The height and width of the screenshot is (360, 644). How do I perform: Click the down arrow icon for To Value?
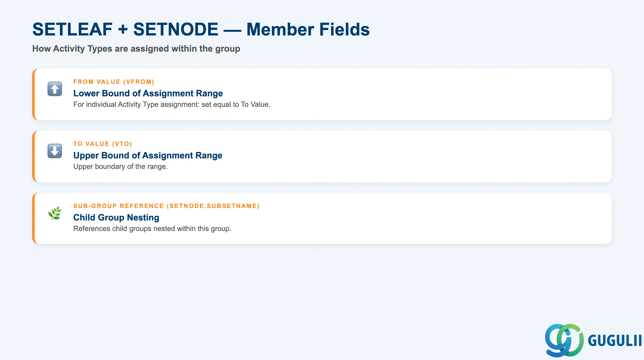[x=55, y=151]
